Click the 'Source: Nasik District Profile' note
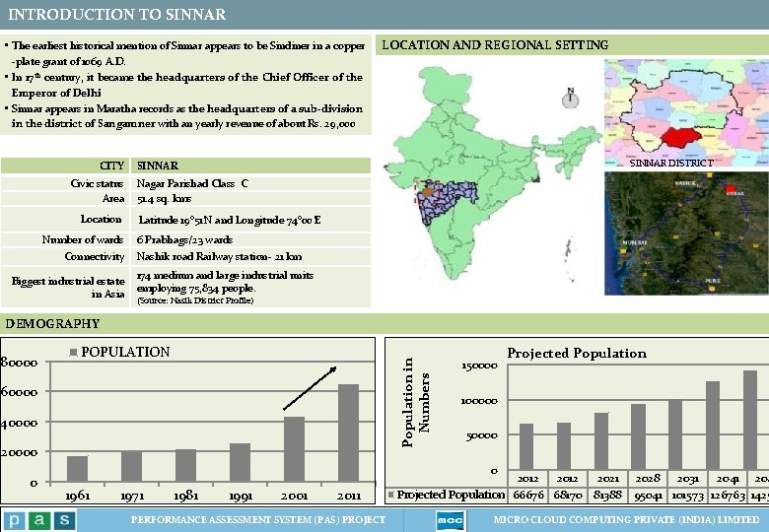The height and width of the screenshot is (532, 769). tap(195, 300)
